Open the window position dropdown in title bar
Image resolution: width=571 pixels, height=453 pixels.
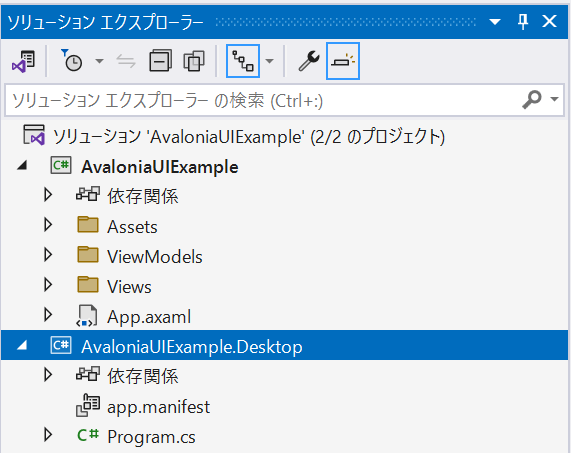[495, 22]
